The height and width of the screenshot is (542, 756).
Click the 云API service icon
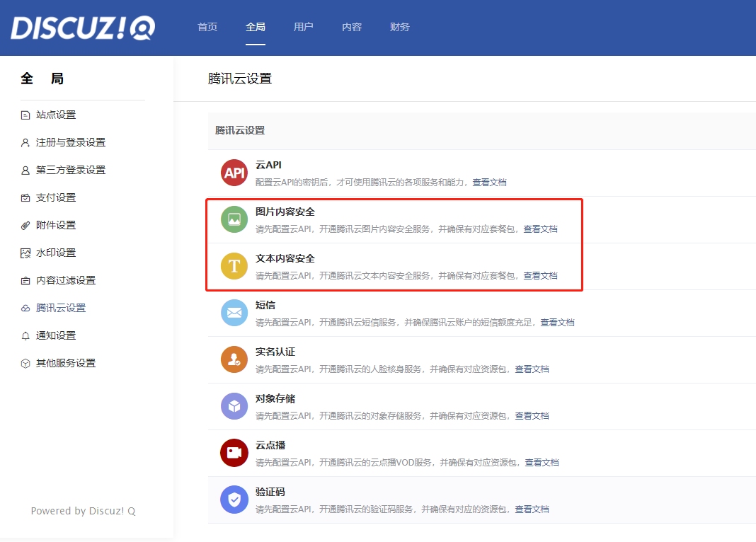coord(234,172)
